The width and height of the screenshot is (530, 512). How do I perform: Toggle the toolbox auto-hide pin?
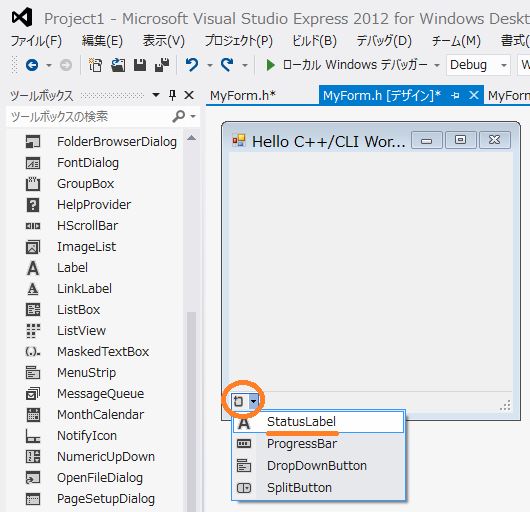173,95
